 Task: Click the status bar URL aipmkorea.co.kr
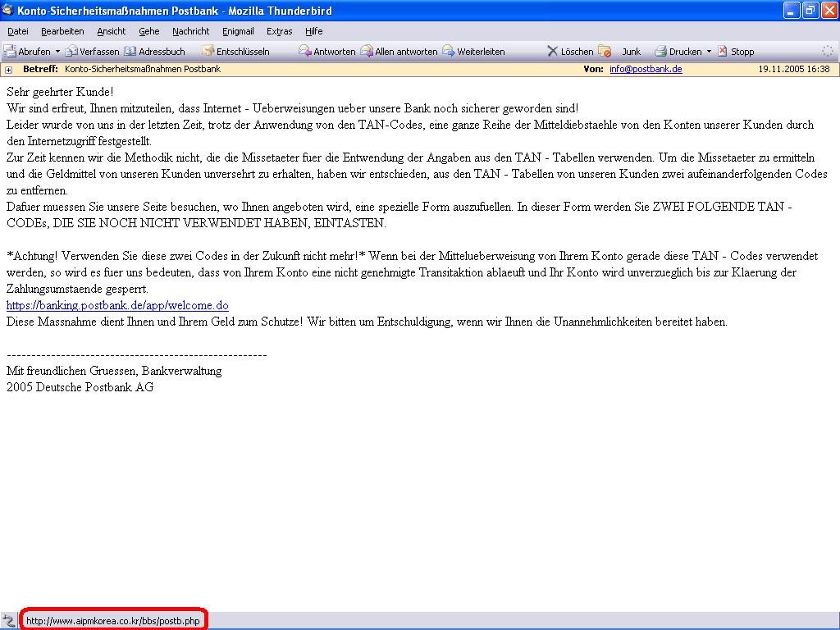(x=113, y=621)
